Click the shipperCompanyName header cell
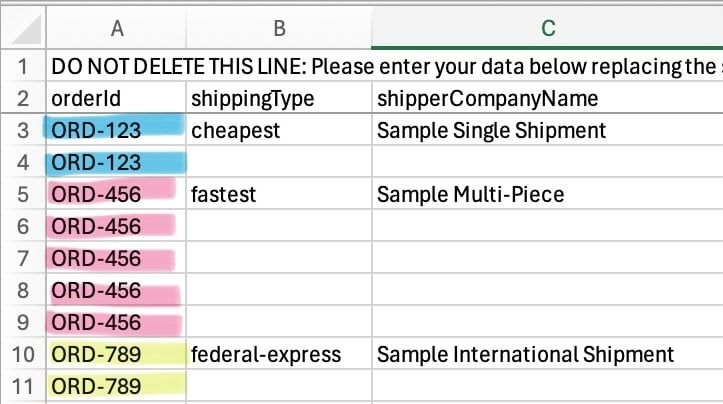 [x=546, y=98]
